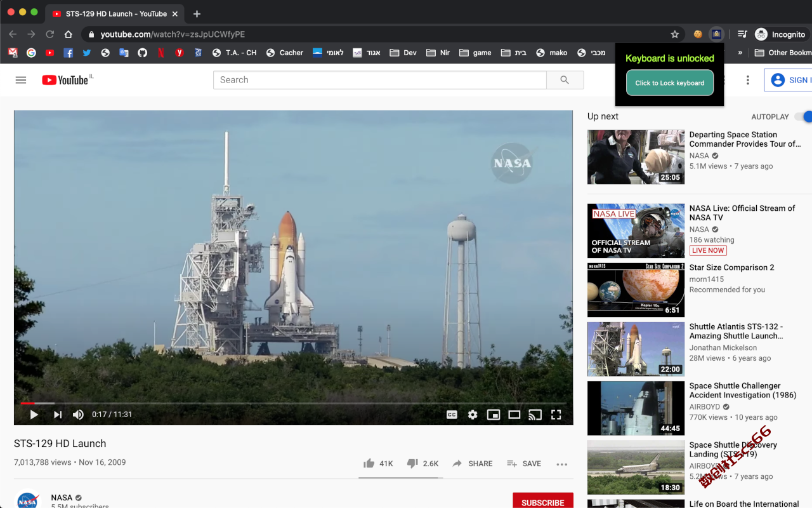This screenshot has width=812, height=508.
Task: Click the cookie extension icon
Action: (x=698, y=34)
